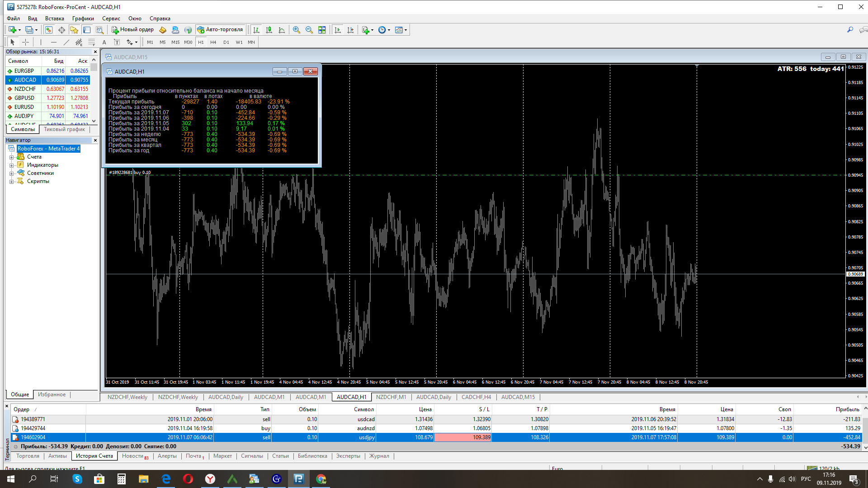Screen dimensions: 868x488
Task: Expand the Индикаторы tree node
Action: click(11, 165)
